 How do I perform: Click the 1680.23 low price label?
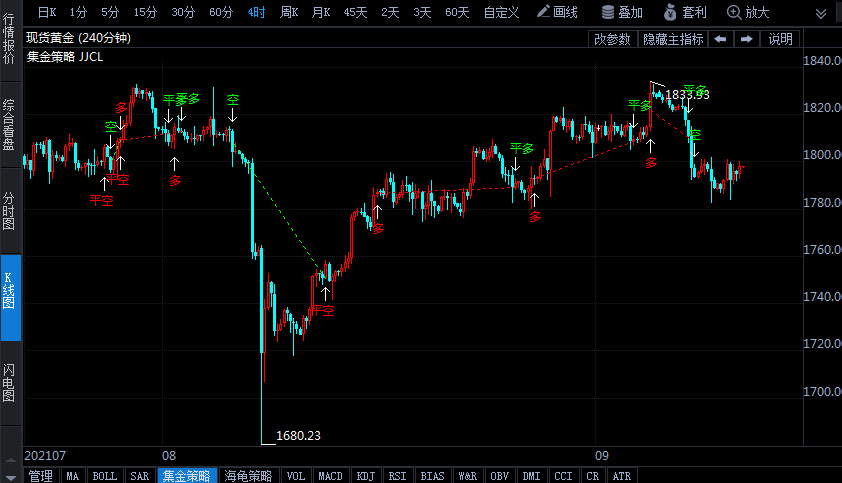298,436
